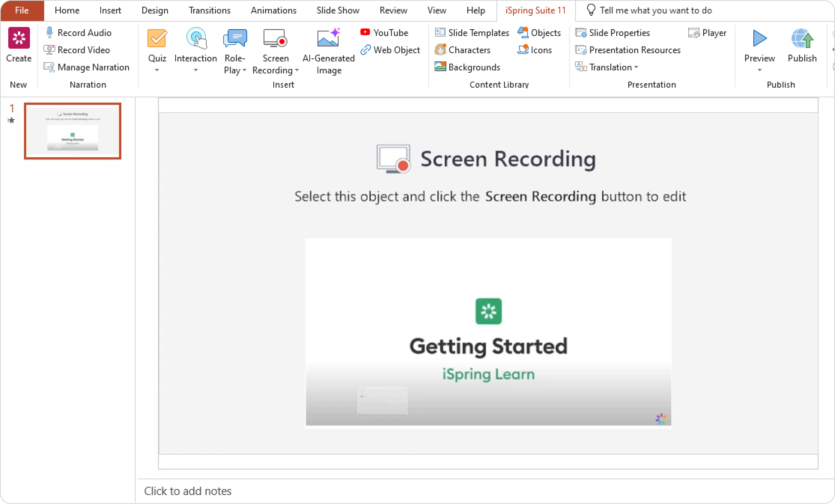
Task: Click the Record Video webcam icon
Action: pos(49,50)
